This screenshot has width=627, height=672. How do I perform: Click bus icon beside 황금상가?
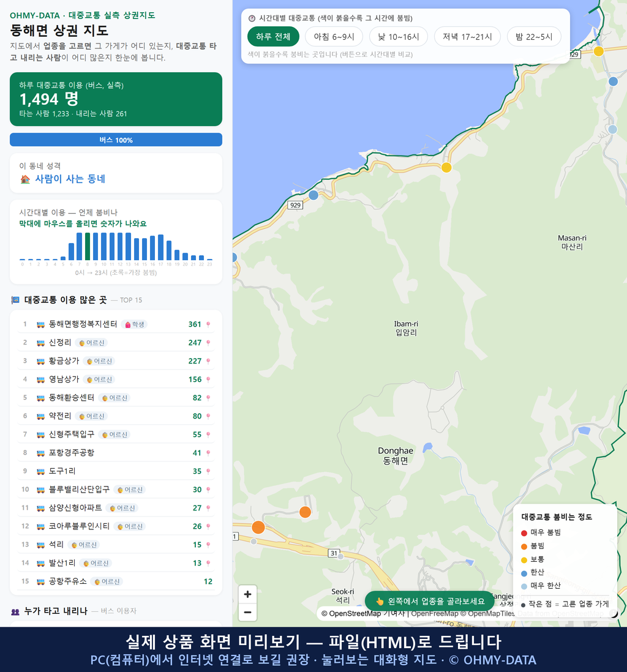[x=41, y=361]
